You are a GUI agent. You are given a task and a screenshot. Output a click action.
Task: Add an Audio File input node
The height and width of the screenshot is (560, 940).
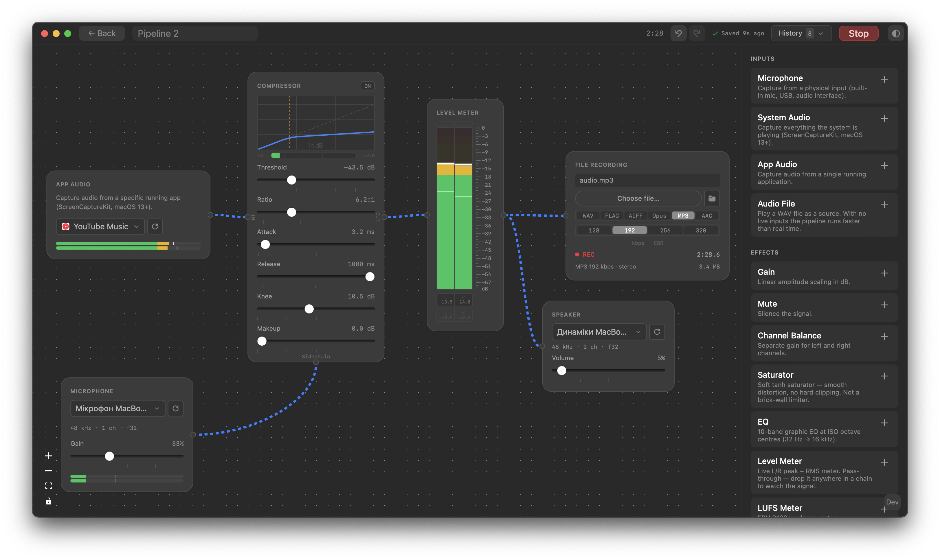pyautogui.click(x=884, y=205)
